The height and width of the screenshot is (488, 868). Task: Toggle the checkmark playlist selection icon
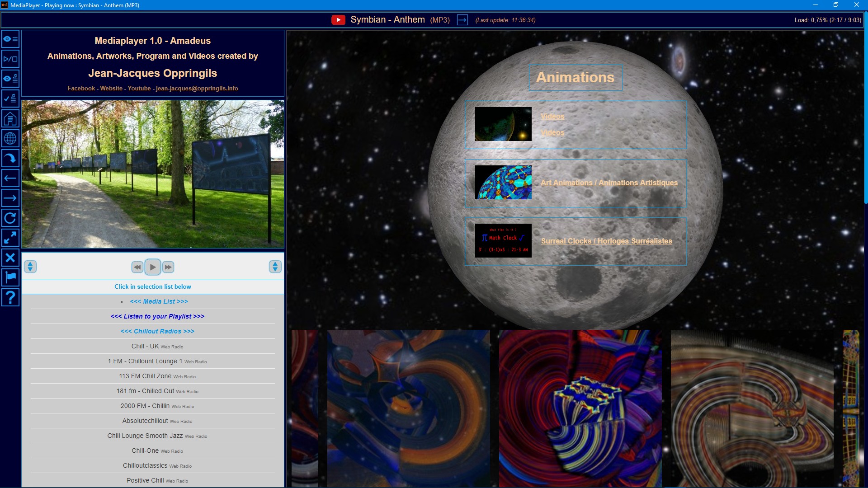(10, 99)
